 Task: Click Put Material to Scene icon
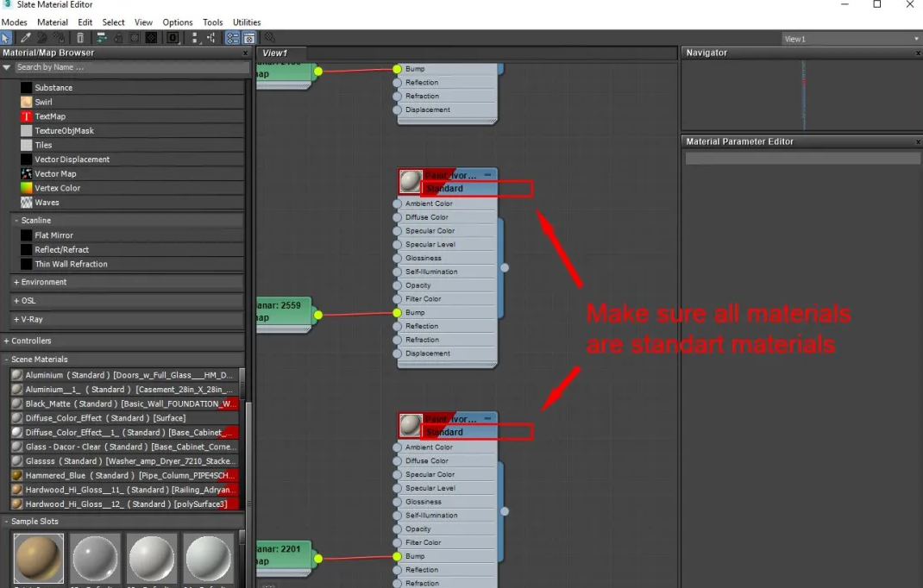pos(41,38)
